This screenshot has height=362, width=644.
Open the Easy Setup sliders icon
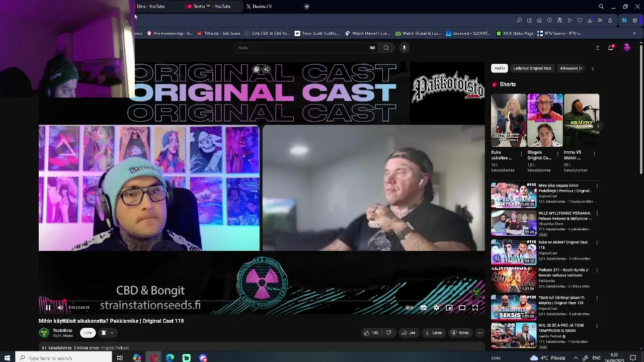(x=600, y=21)
